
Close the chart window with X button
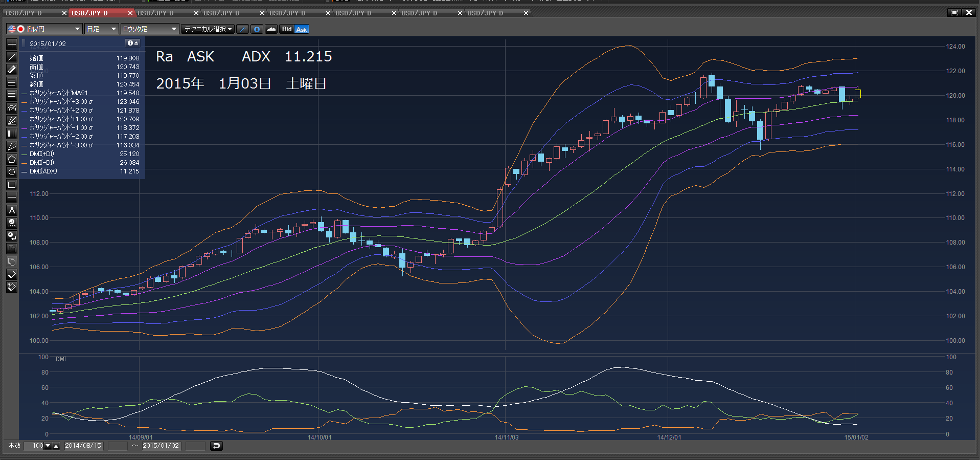tap(969, 13)
